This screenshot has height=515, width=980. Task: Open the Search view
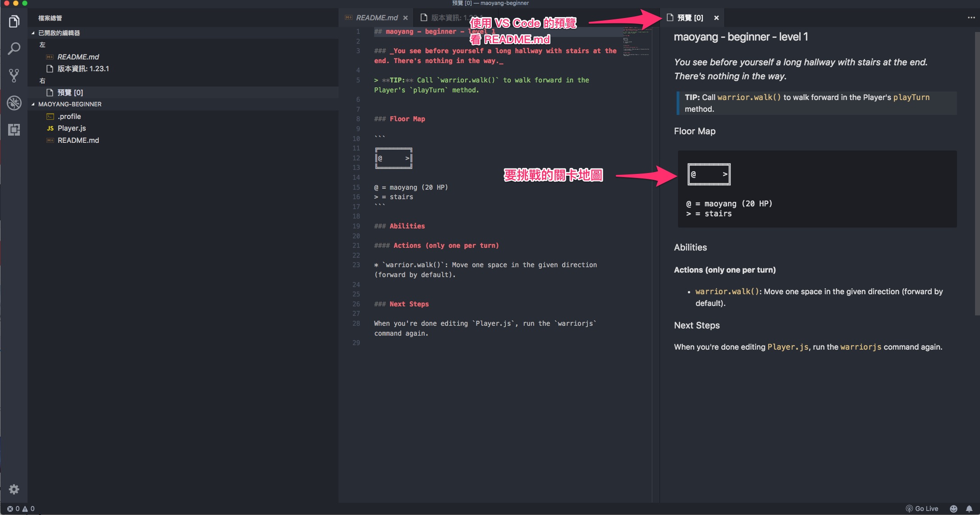pyautogui.click(x=14, y=48)
